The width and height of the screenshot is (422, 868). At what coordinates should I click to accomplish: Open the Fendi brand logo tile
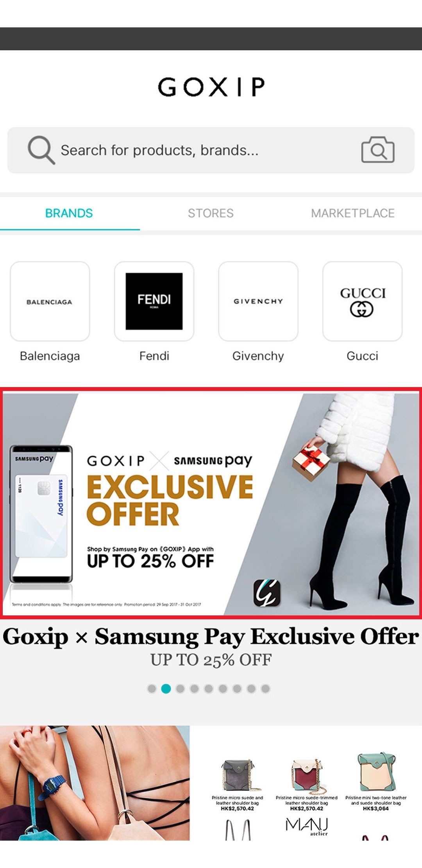pos(154,301)
